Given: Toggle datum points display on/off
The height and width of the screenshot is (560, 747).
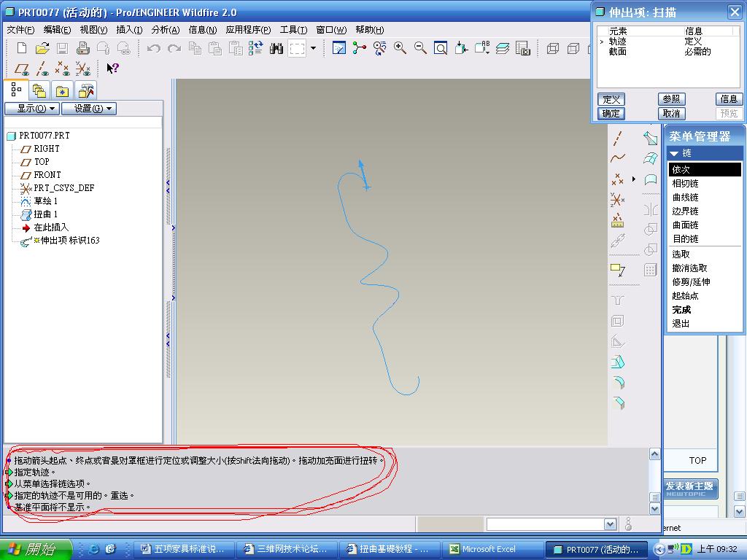Looking at the screenshot, I should click(63, 69).
